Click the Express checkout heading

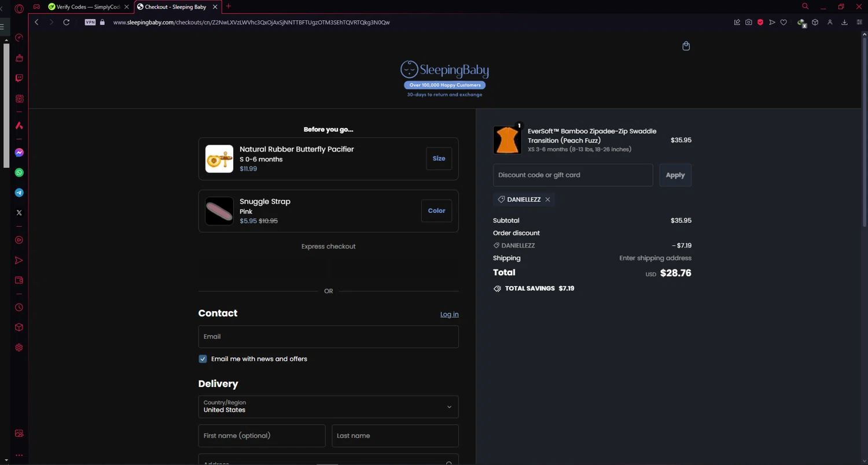click(x=328, y=246)
